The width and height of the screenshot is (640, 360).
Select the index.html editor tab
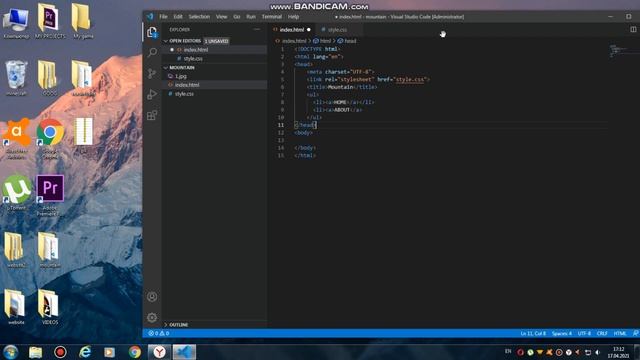click(291, 30)
